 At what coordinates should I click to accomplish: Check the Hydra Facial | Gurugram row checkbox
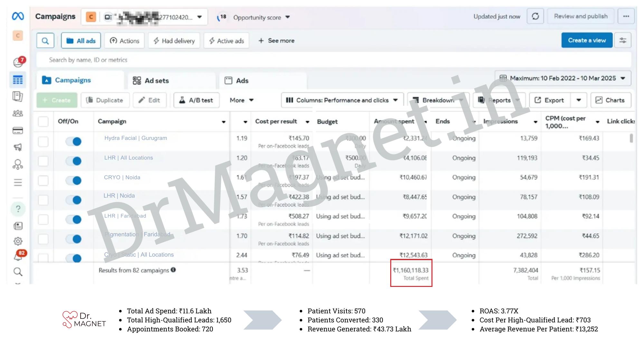pos(43,142)
